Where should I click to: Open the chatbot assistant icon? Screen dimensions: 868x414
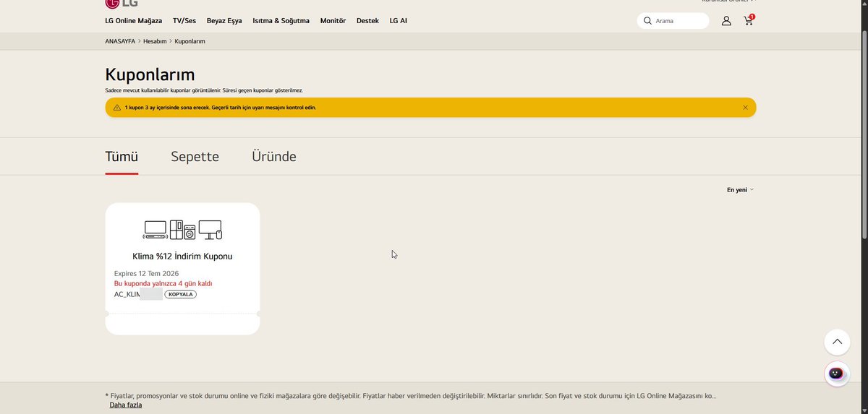coord(837,374)
